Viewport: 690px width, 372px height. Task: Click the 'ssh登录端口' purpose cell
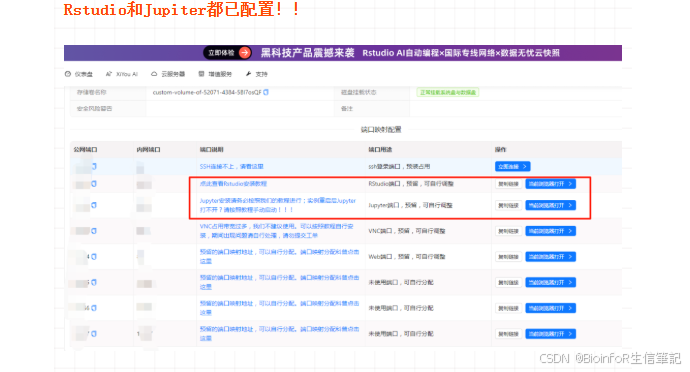click(x=399, y=166)
